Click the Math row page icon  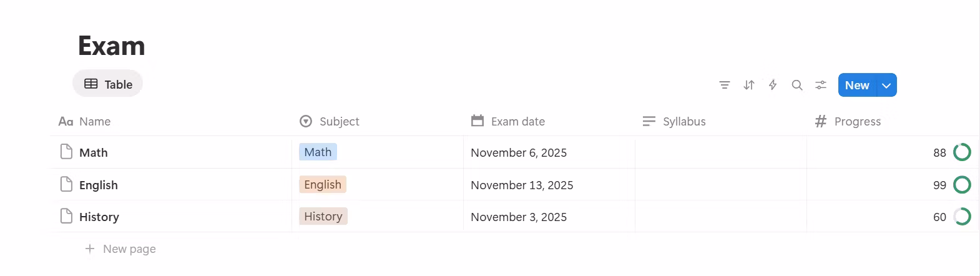(66, 152)
